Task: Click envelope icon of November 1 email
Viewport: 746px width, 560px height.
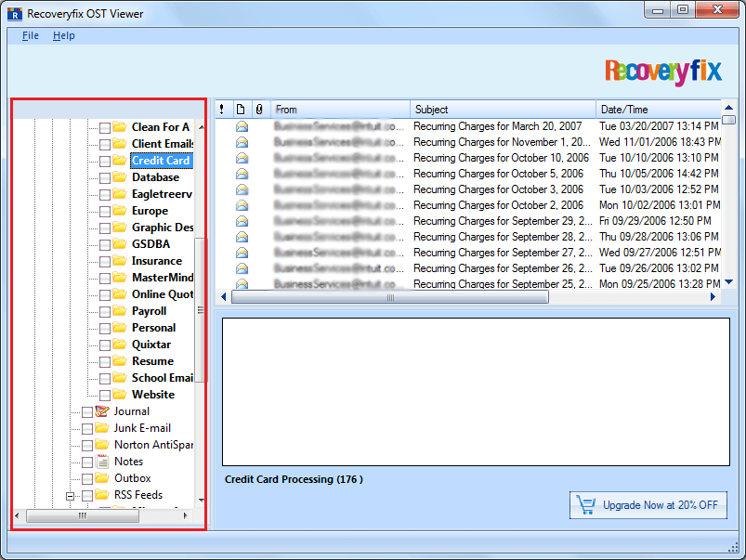Action: 242,142
